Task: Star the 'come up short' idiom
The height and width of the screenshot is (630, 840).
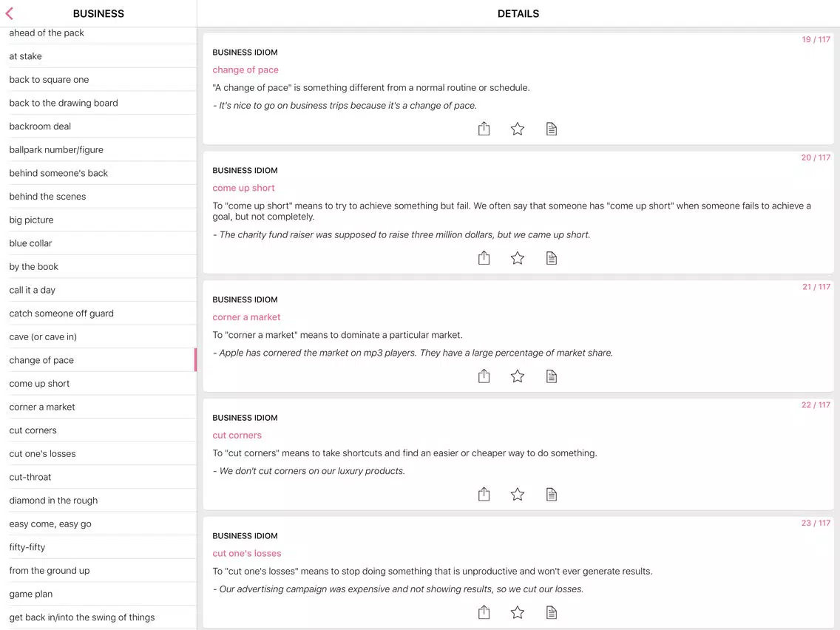Action: coord(518,258)
